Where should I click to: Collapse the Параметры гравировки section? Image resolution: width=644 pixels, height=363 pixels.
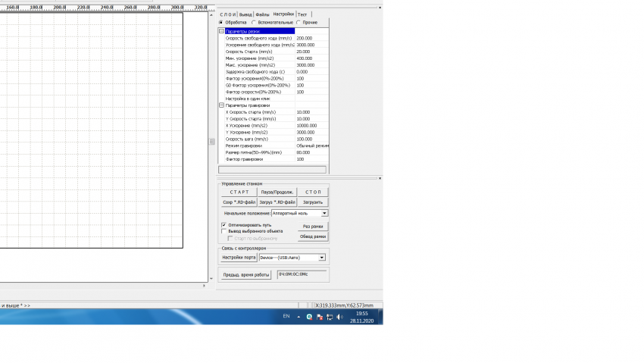(221, 105)
